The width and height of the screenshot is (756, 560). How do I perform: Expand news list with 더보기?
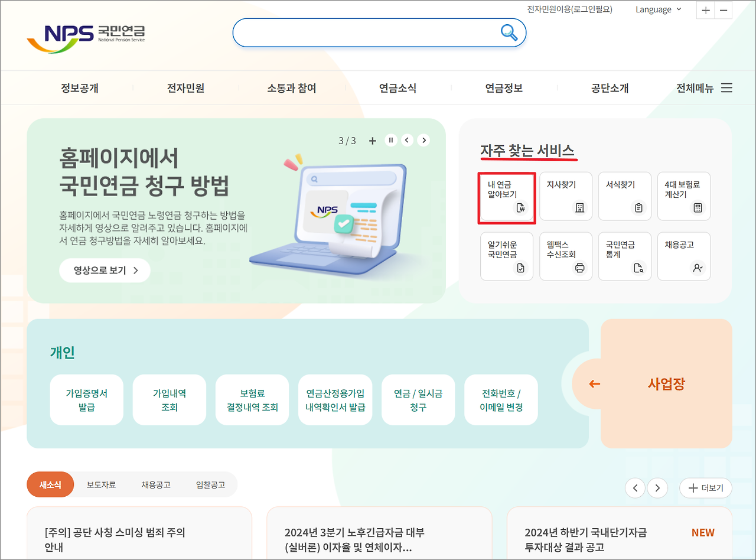(x=705, y=488)
